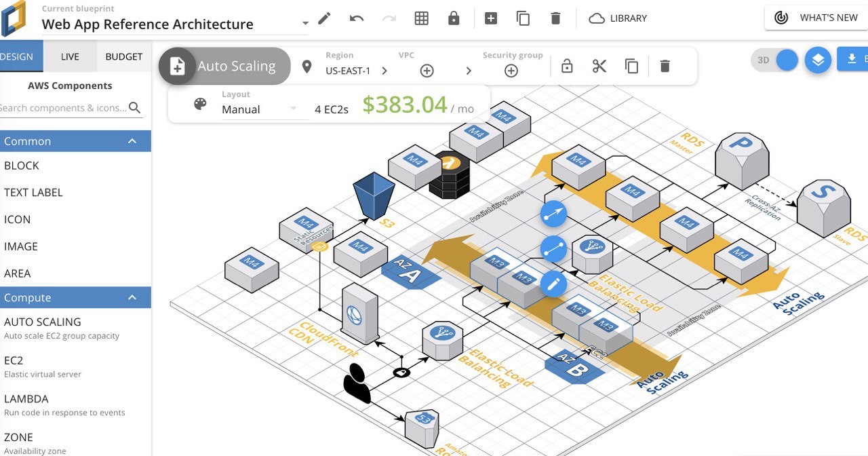The image size is (868, 456).
Task: Lock the selected Auto Scaling component
Action: pos(567,66)
